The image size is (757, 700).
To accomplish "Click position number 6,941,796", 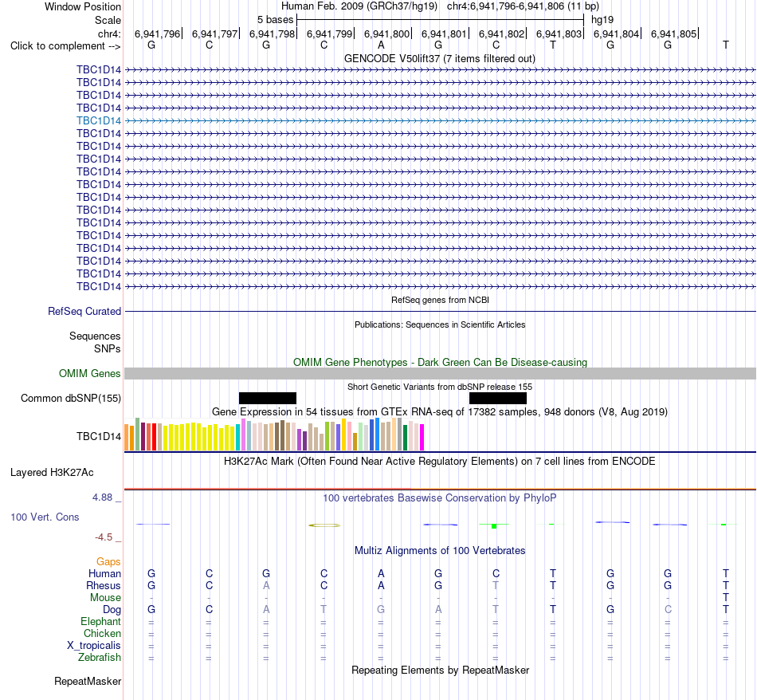I will 157,33.
